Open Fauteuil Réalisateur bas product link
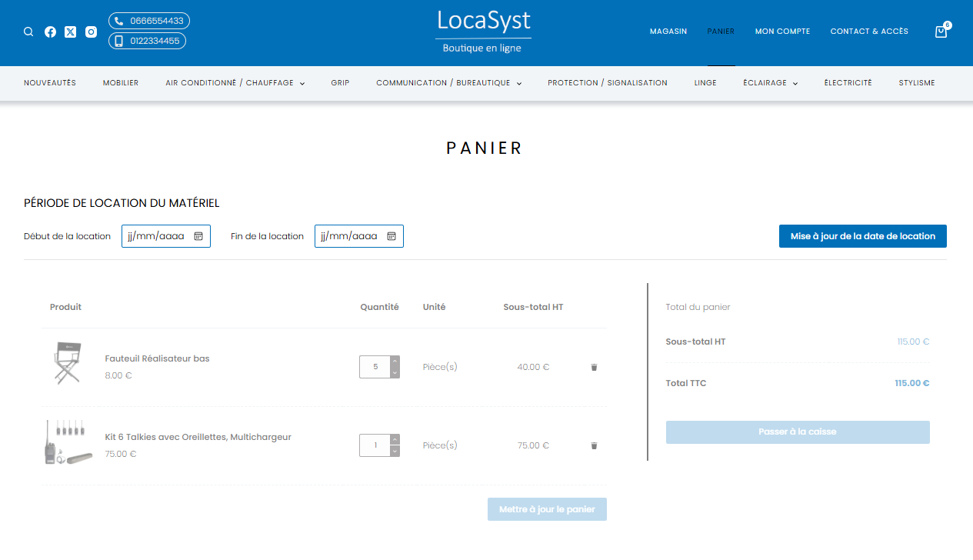Screen dimensions: 973x560 click(157, 358)
